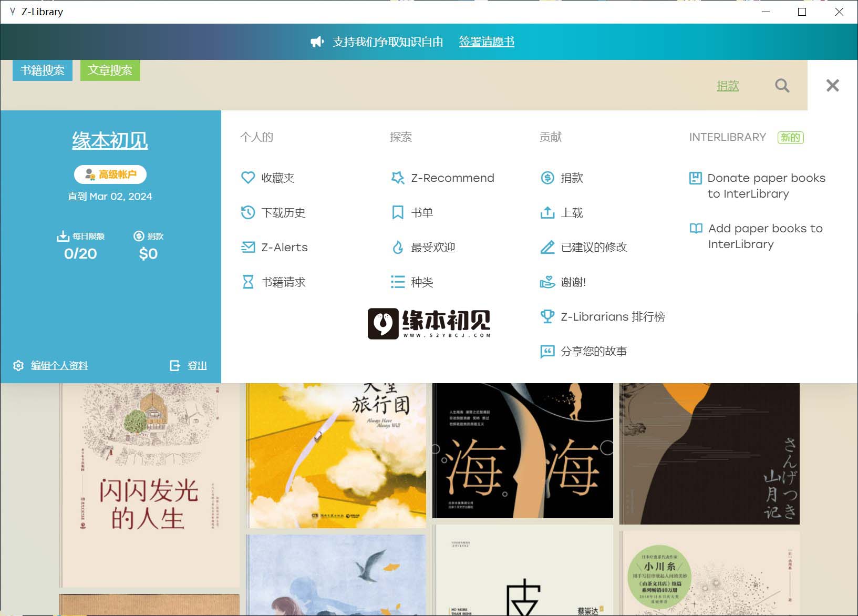Click the gear icon beside 编辑个人资料

[x=18, y=366]
